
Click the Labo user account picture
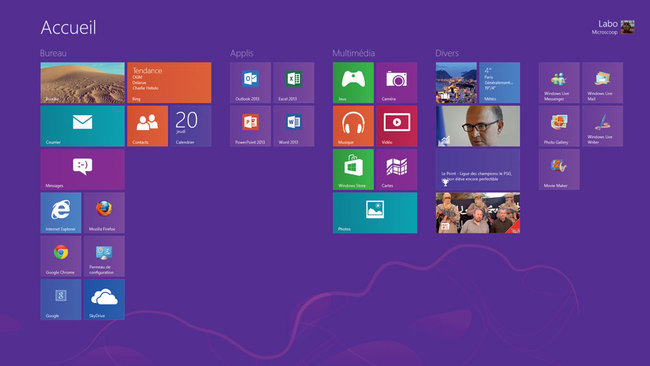click(x=628, y=27)
